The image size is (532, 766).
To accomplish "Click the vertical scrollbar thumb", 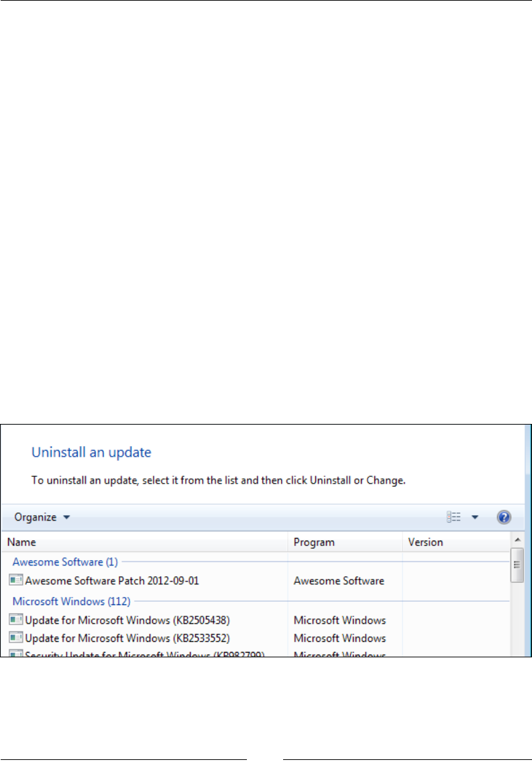I will coord(517,565).
